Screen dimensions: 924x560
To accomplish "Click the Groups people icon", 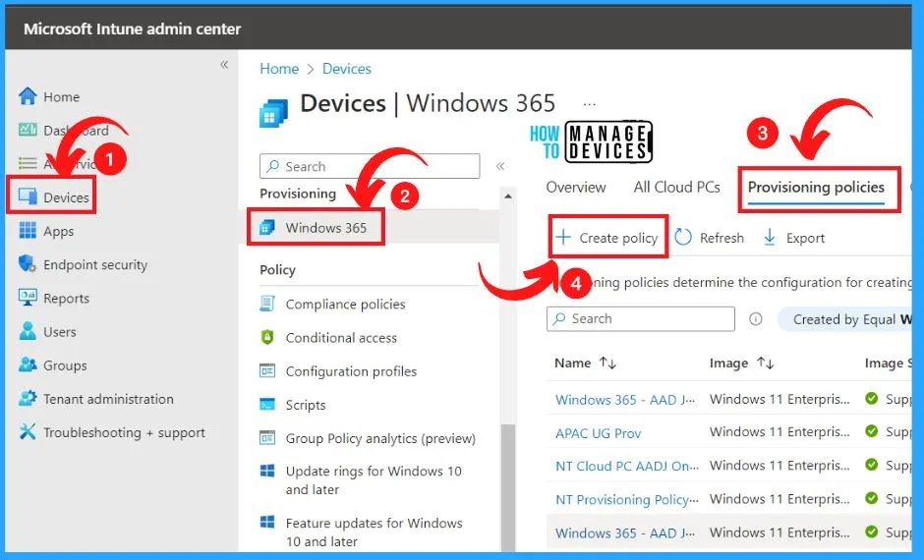I will click(28, 364).
